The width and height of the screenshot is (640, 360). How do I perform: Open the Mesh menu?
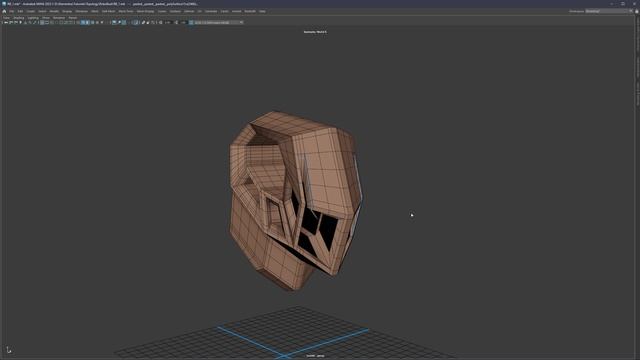click(x=95, y=11)
